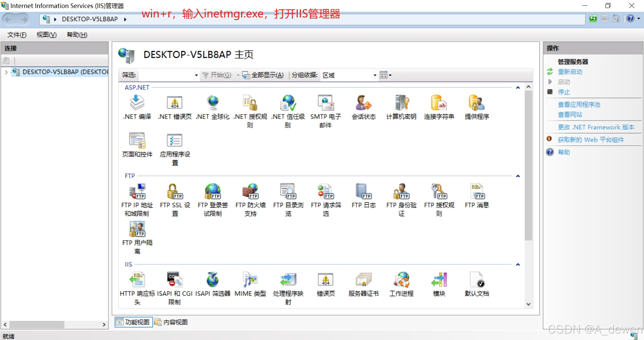
Task: Open the 会话状态 feature
Action: (364, 107)
